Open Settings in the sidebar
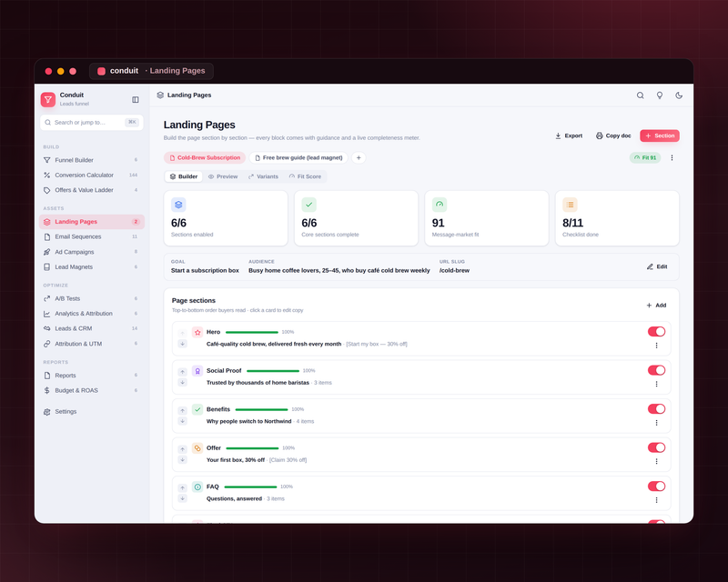 point(92,412)
